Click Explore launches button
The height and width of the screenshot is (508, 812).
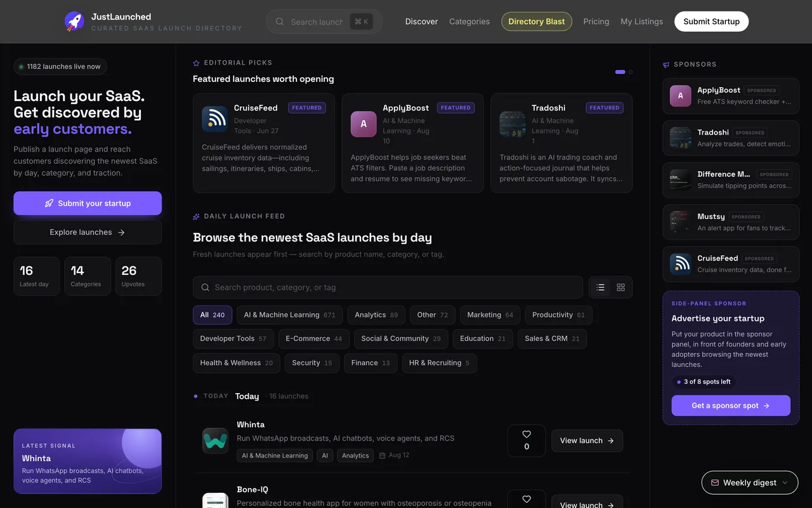[88, 232]
